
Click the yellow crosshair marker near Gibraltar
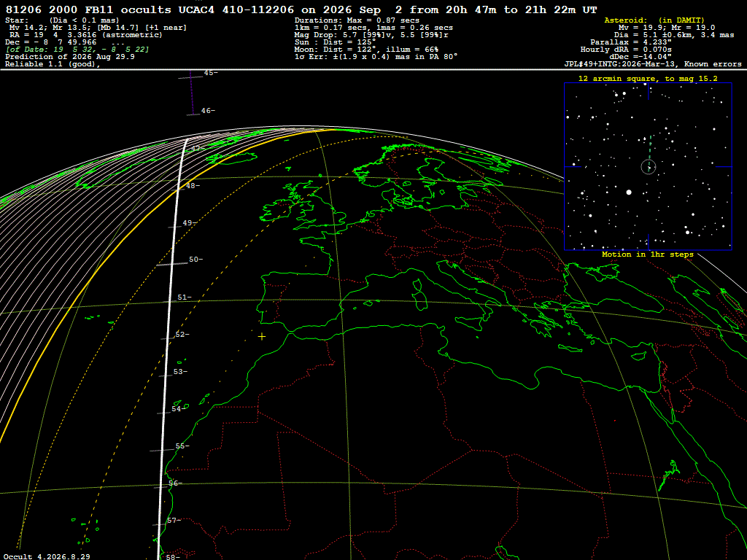click(262, 337)
